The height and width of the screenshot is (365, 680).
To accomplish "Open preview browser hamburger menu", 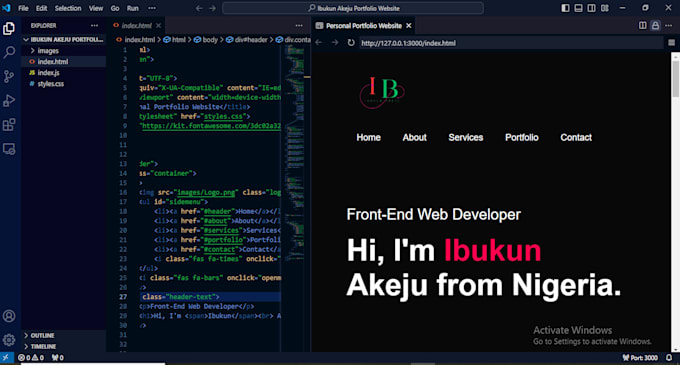I will (671, 42).
